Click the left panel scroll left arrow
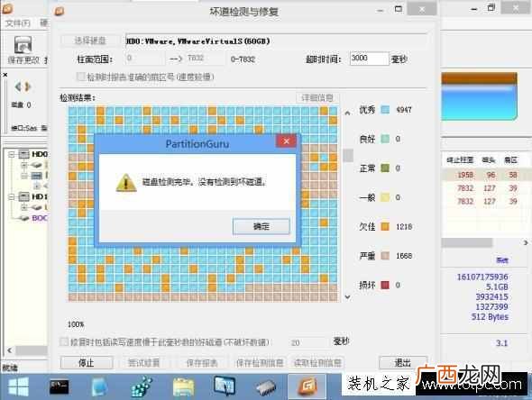This screenshot has width=532, height=400. (x=9, y=350)
